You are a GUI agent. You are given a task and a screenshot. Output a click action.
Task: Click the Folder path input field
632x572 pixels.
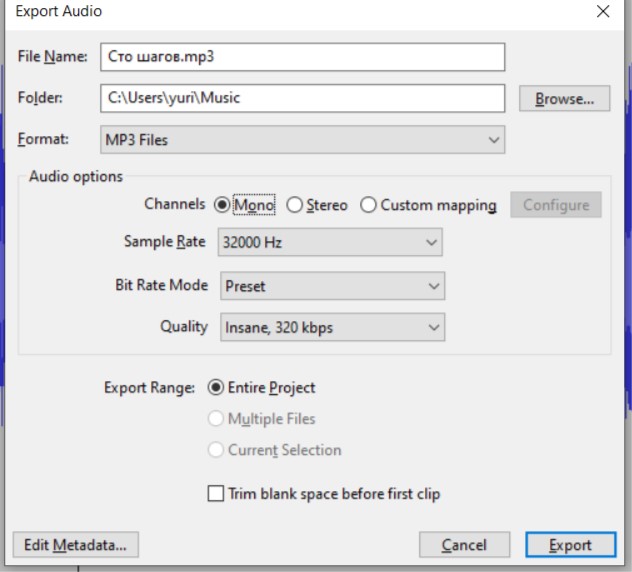301,98
